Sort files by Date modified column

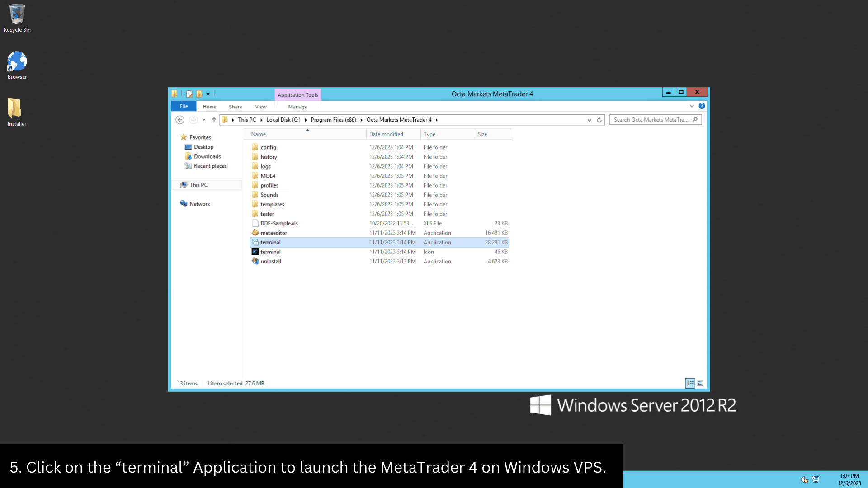[x=386, y=134]
